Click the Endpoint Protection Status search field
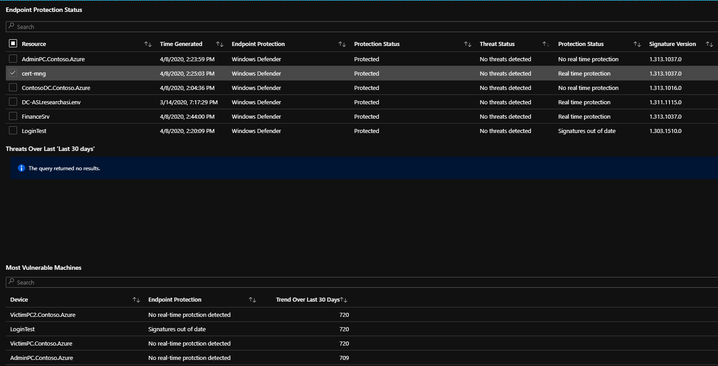 (362, 27)
